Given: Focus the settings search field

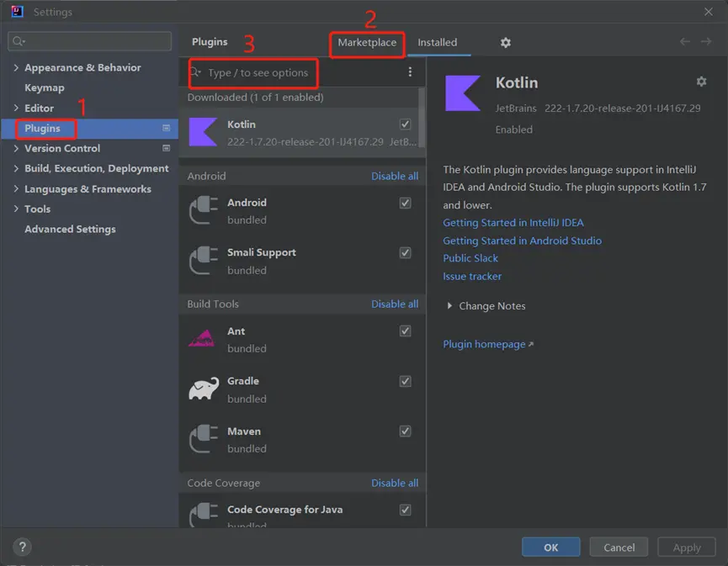Looking at the screenshot, I should pyautogui.click(x=89, y=41).
